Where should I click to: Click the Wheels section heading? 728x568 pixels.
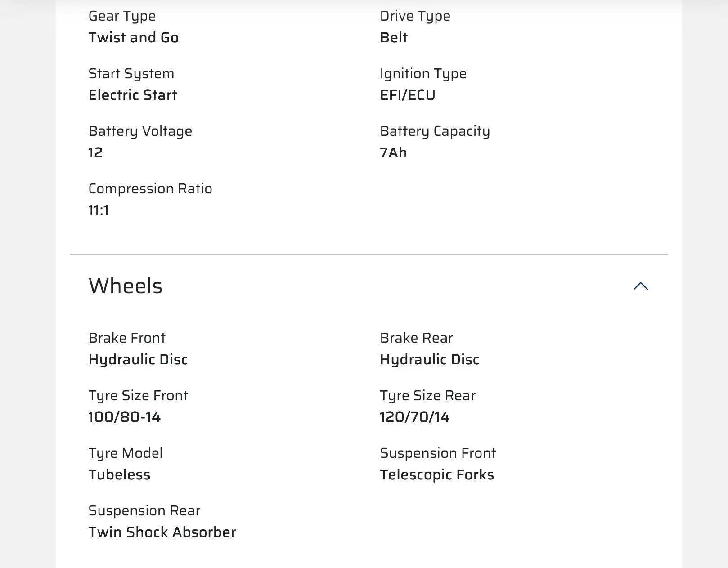tap(126, 286)
